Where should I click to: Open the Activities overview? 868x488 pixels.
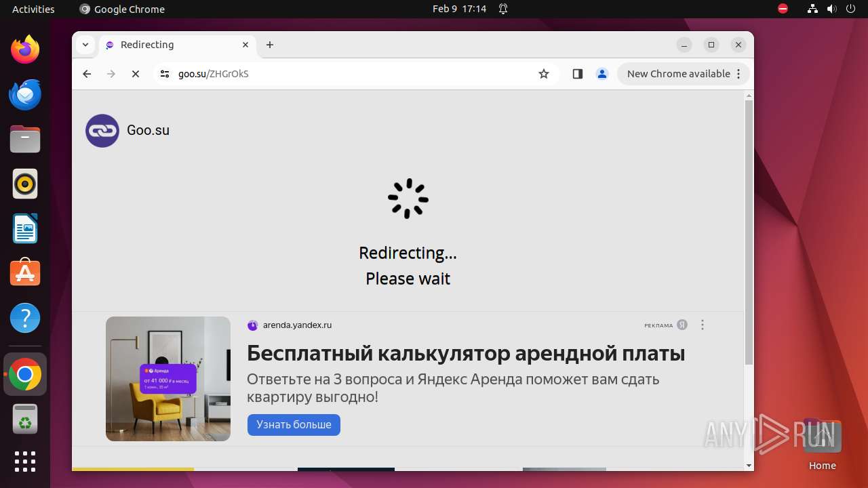click(33, 9)
